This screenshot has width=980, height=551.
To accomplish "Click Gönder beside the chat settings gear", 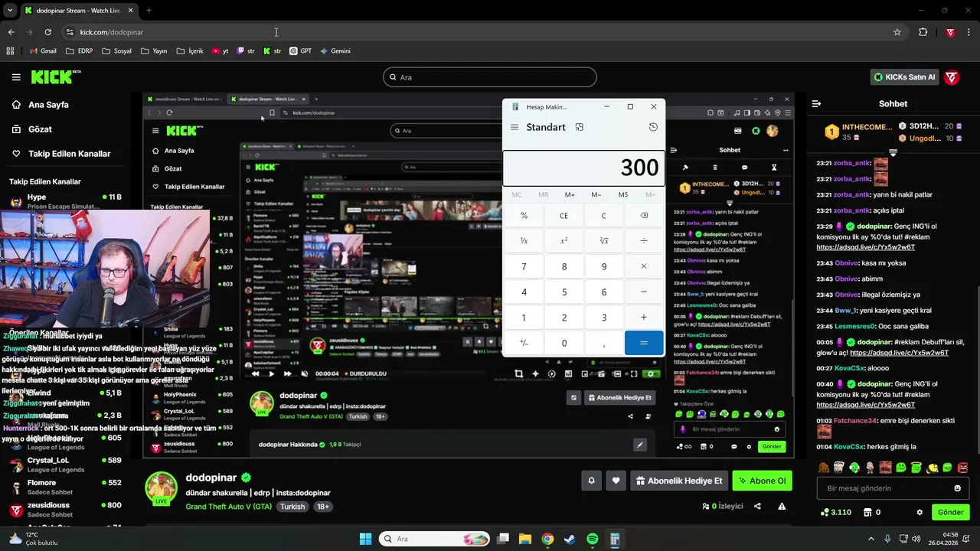I will click(950, 512).
